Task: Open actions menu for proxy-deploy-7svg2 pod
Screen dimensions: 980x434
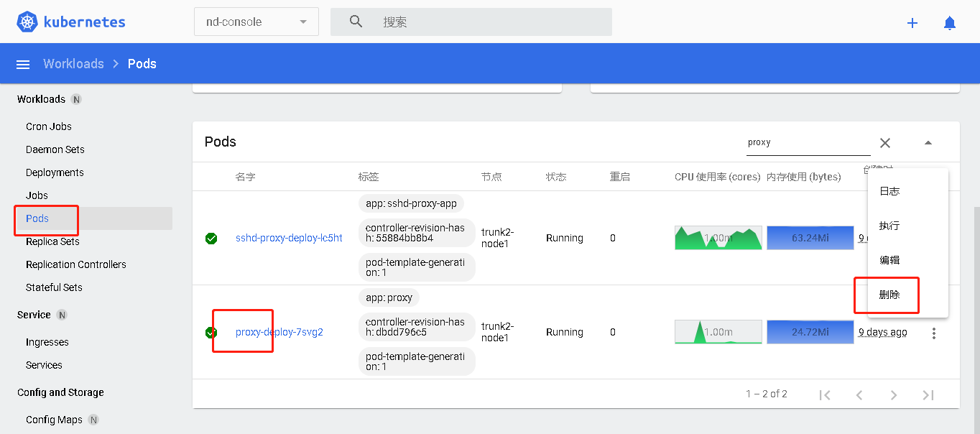Action: (x=934, y=333)
